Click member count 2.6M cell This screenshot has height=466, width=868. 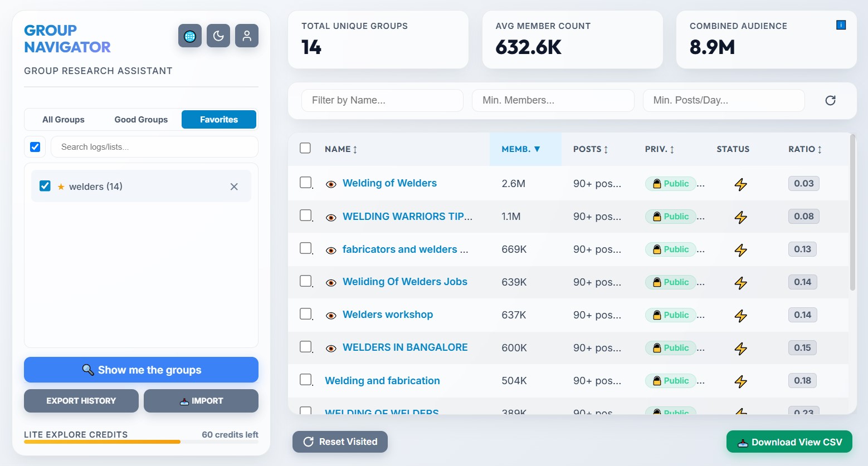(x=513, y=184)
